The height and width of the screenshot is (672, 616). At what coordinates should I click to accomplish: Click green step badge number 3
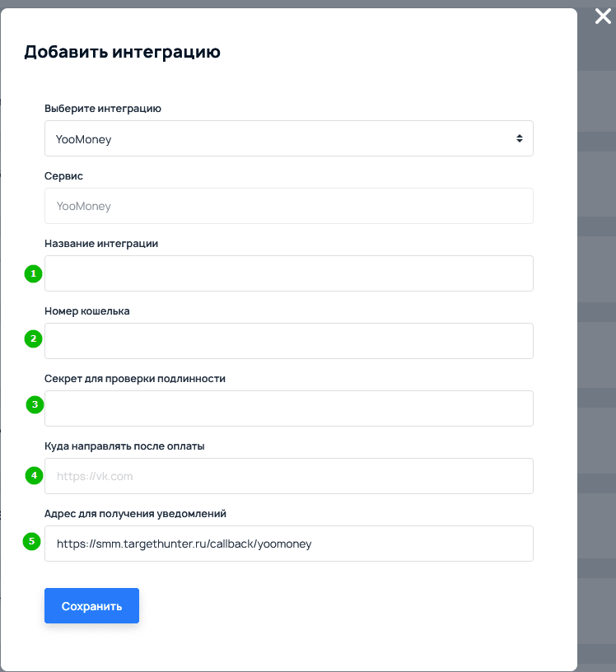[x=35, y=404]
